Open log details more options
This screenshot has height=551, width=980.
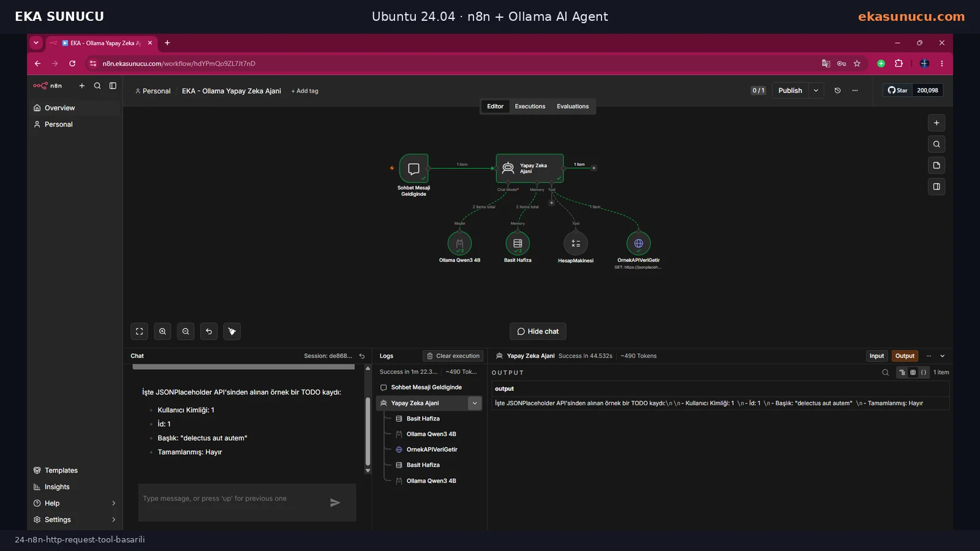click(929, 356)
